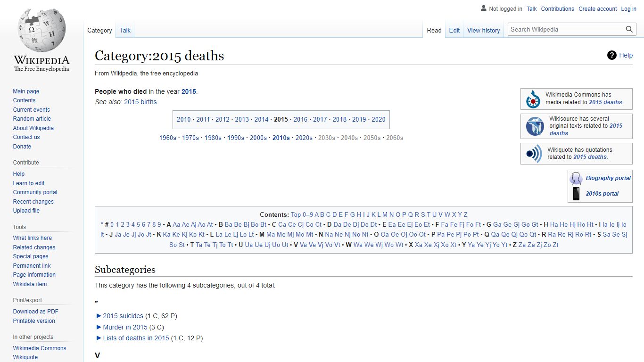Click the Help question mark icon
Screen dimensions: 644x362
pyautogui.click(x=612, y=55)
